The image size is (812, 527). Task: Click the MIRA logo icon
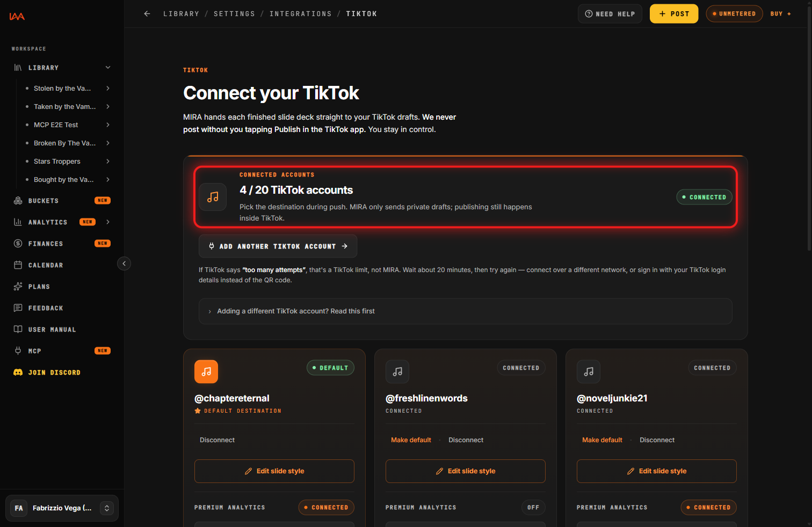17,17
